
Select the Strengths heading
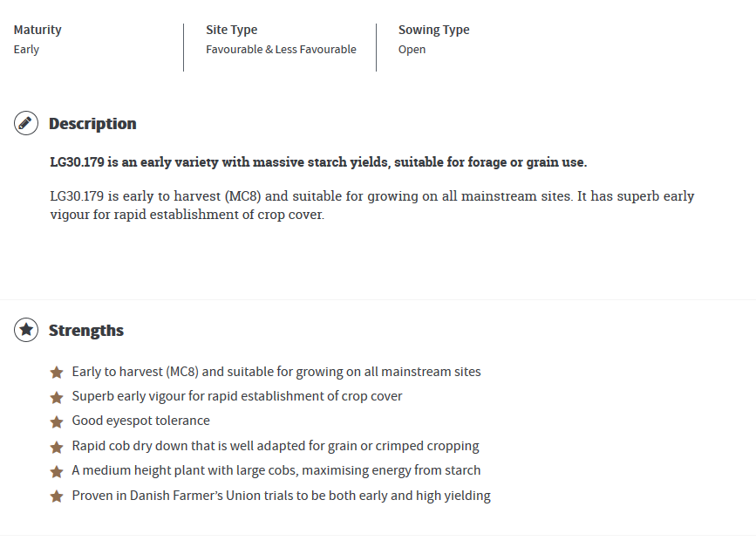point(86,331)
